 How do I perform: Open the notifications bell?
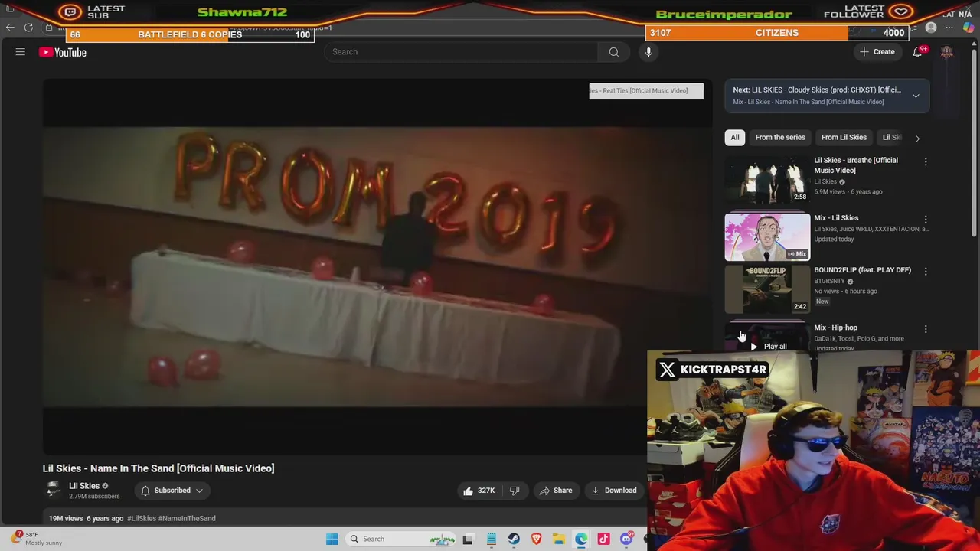917,52
